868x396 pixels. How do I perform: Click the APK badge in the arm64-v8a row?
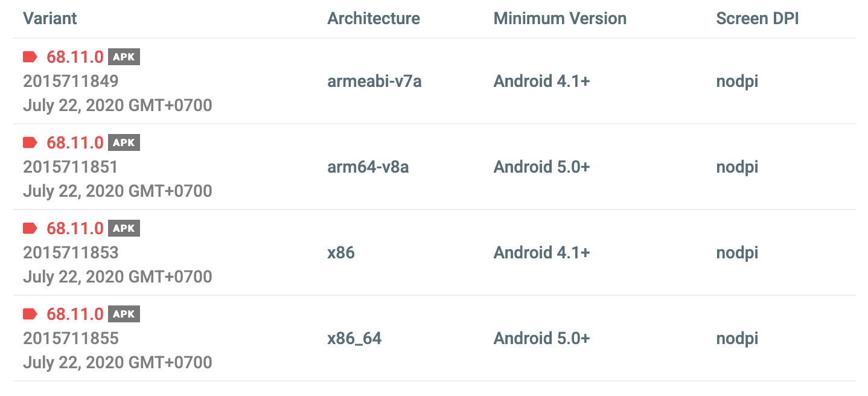[x=124, y=143]
